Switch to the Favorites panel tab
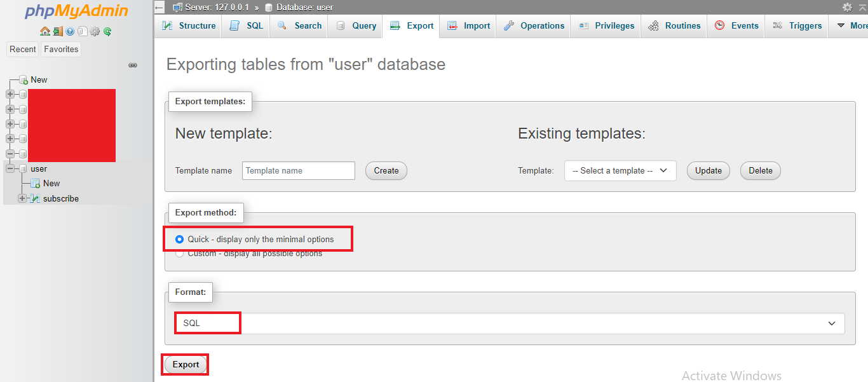The width and height of the screenshot is (868, 382). click(x=60, y=49)
